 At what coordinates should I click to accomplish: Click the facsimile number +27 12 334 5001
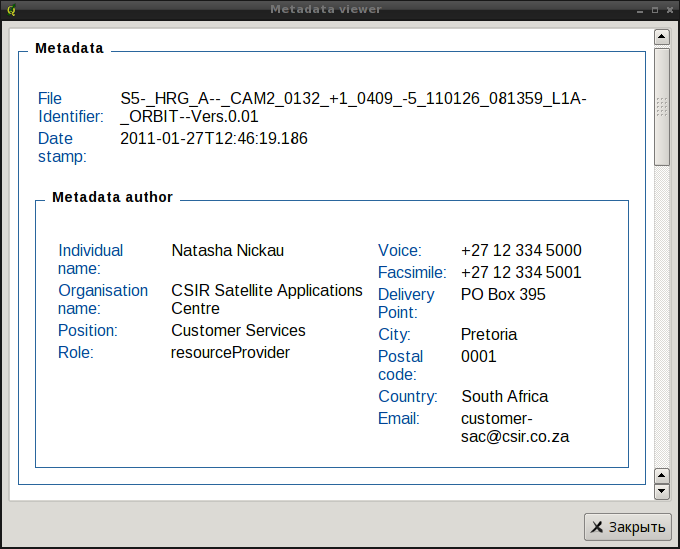click(521, 273)
